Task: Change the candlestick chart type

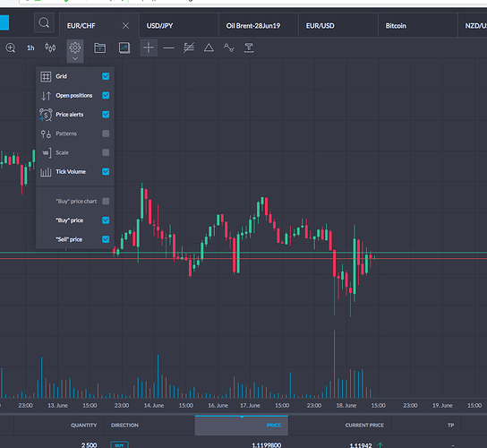Action: click(x=50, y=47)
